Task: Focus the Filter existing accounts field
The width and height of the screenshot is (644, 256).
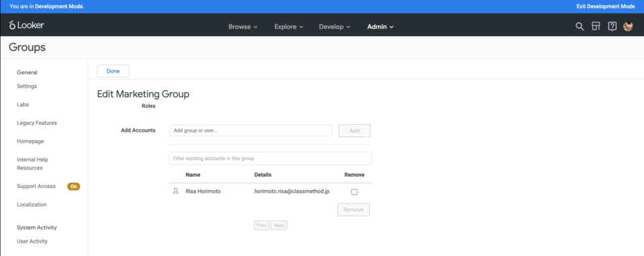Action: [x=270, y=159]
